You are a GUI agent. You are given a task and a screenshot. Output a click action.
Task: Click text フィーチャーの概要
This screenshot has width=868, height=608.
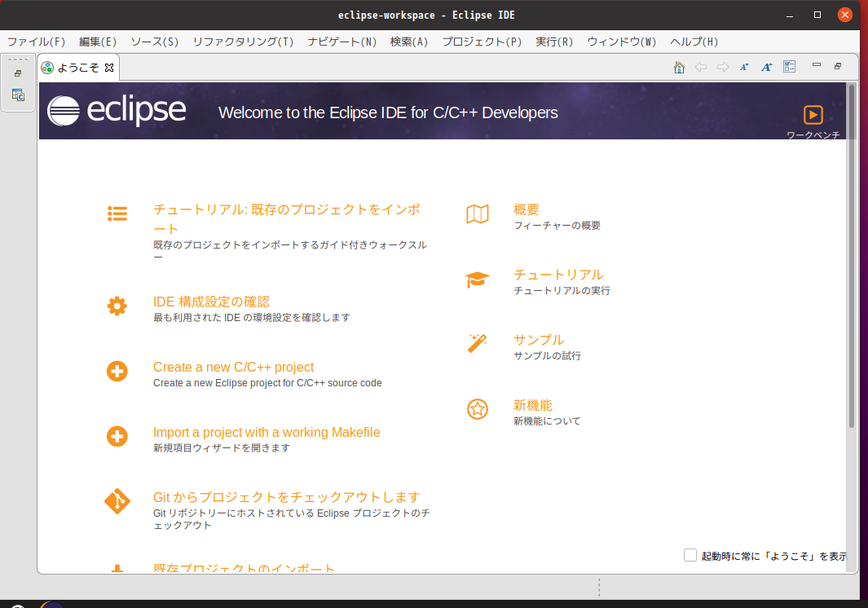click(557, 226)
